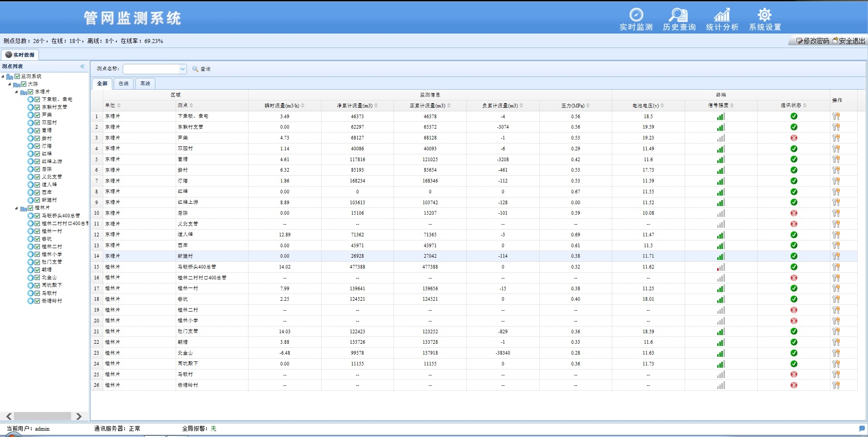Click 安全退出 logout button

849,41
